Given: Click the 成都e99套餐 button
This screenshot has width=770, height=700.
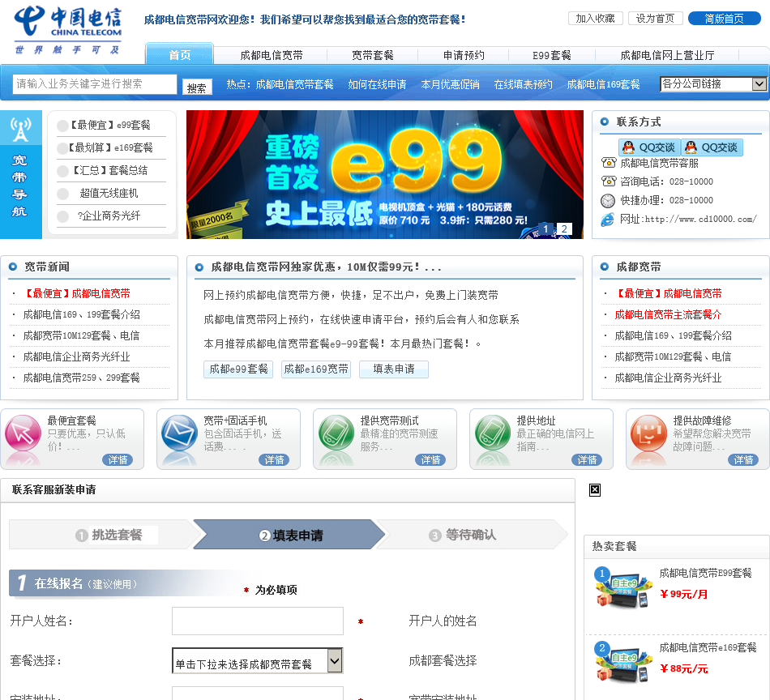Looking at the screenshot, I should click(238, 369).
